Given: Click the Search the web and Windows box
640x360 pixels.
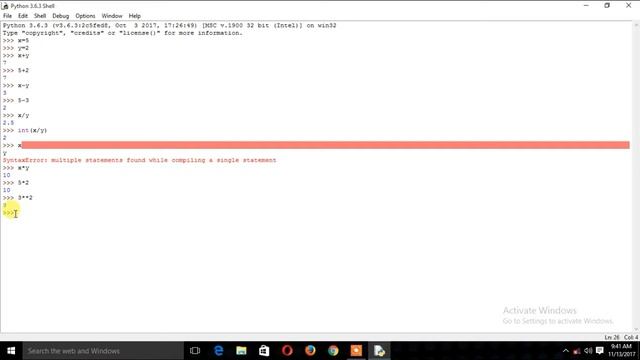Looking at the screenshot, I should [103, 351].
